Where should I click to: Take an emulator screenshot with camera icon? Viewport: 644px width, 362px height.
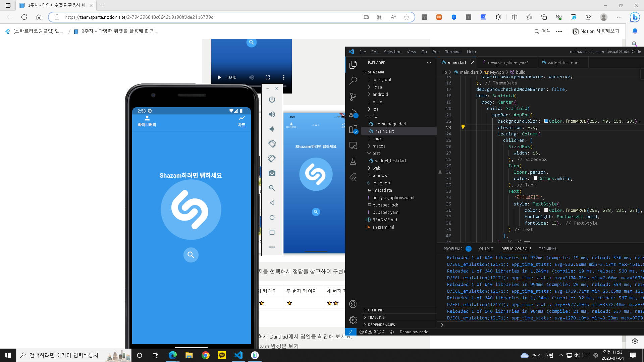272,173
